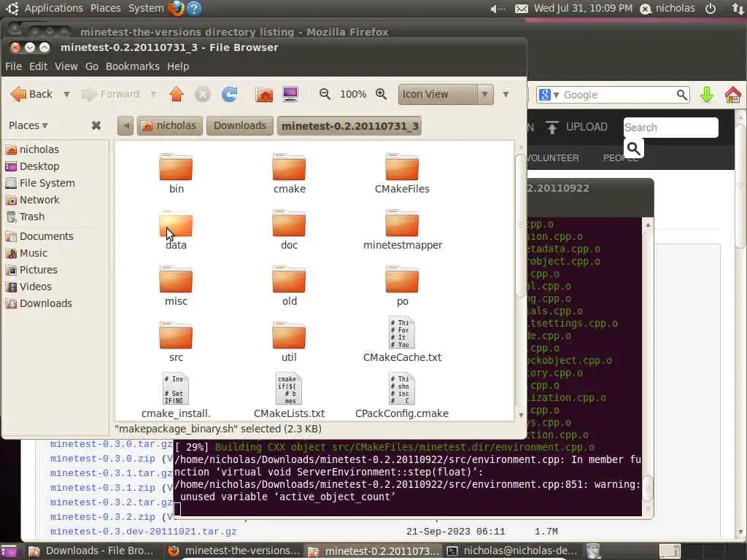Open the View menu
The height and width of the screenshot is (560, 747).
coord(66,66)
